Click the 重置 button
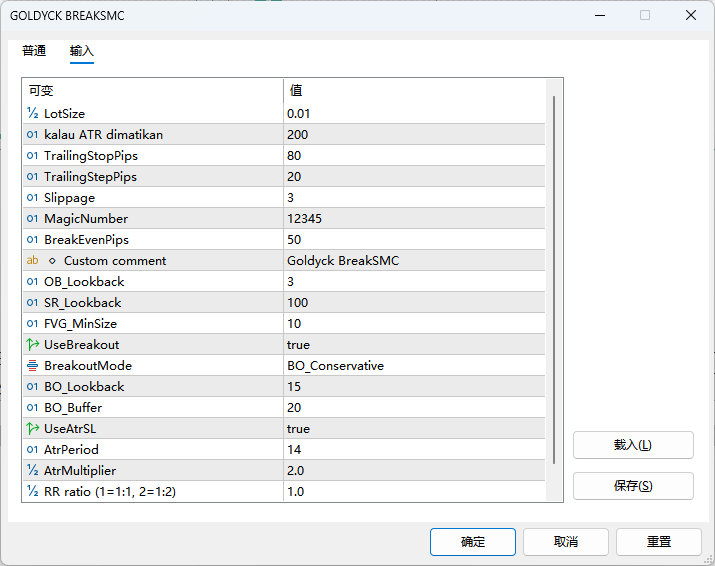Image resolution: width=715 pixels, height=566 pixels. click(x=658, y=542)
